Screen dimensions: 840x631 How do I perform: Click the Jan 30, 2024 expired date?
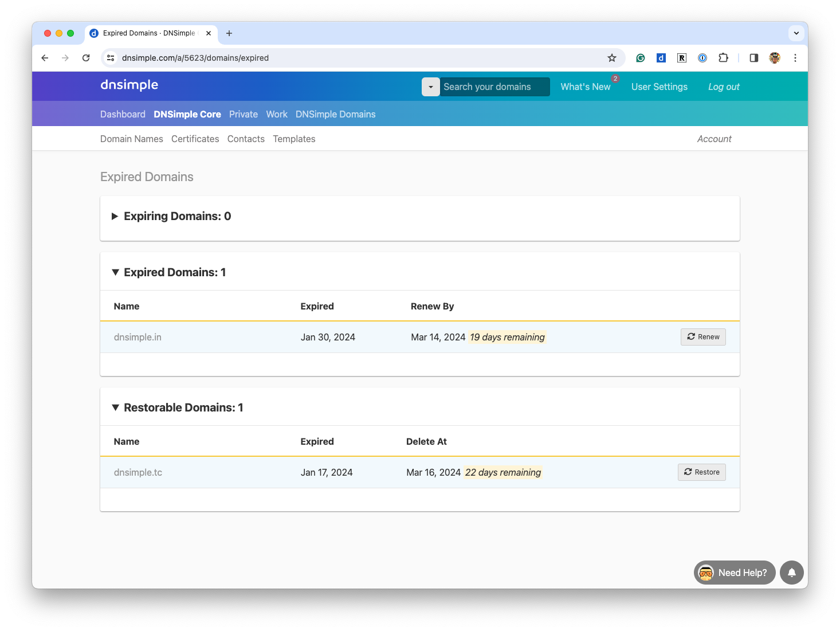(328, 337)
